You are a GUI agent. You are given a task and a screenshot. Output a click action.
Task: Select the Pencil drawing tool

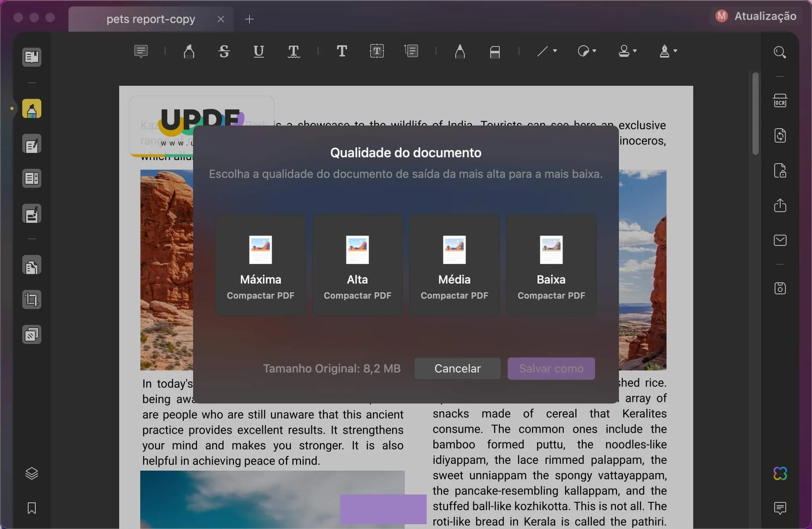point(460,52)
